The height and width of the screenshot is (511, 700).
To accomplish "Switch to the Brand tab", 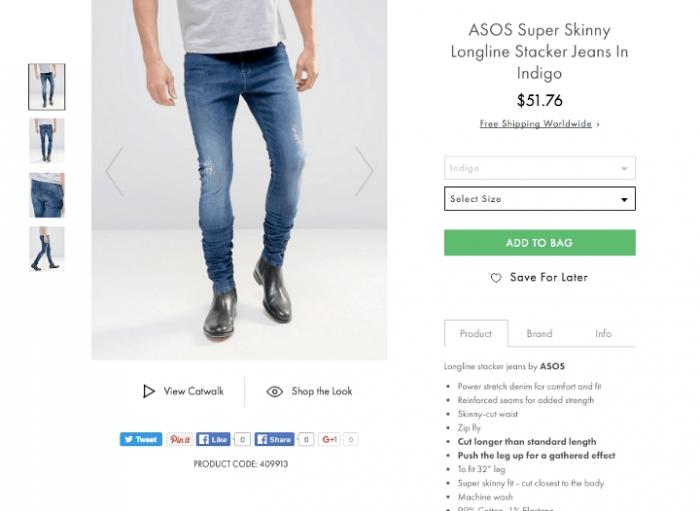I will pos(539,334).
